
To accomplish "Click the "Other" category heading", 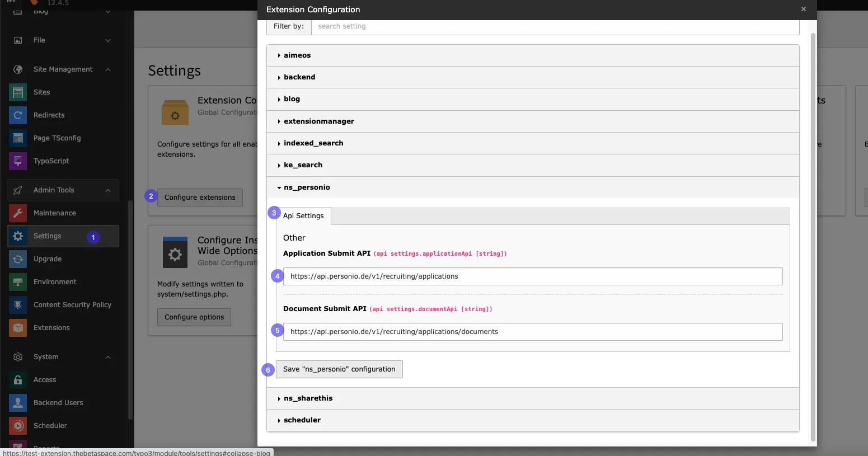I will click(294, 238).
